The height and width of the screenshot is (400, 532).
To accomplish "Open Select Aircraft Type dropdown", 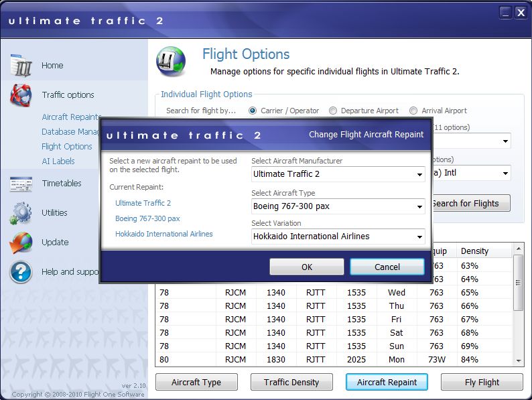I will [x=338, y=206].
